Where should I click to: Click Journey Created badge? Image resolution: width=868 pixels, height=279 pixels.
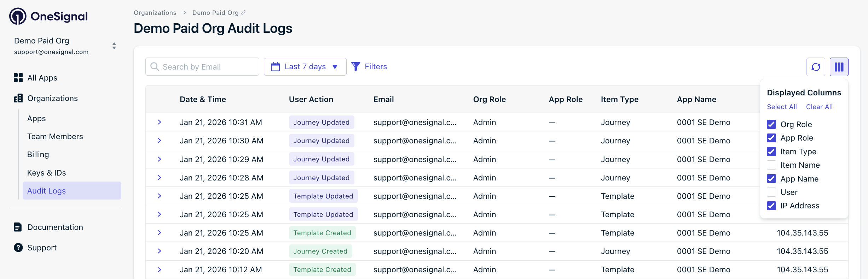point(320,251)
